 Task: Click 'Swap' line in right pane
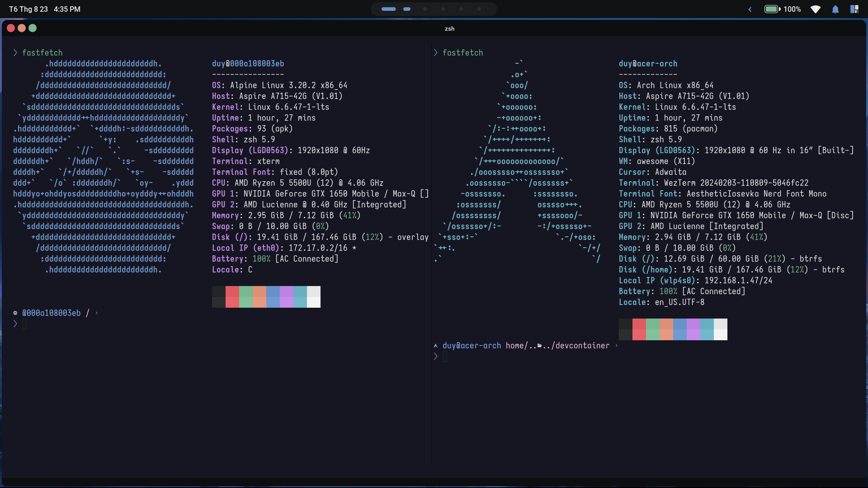[678, 248]
